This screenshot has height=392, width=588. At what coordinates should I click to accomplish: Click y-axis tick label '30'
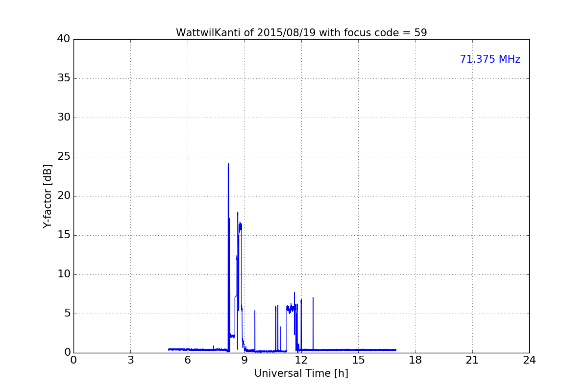tap(63, 118)
